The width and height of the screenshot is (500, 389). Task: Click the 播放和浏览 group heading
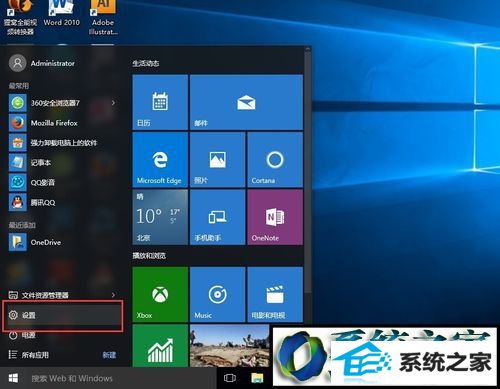click(149, 256)
